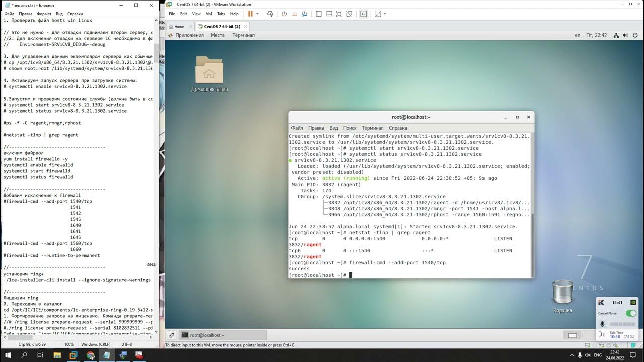Open Notepad Справка menu

click(x=75, y=14)
